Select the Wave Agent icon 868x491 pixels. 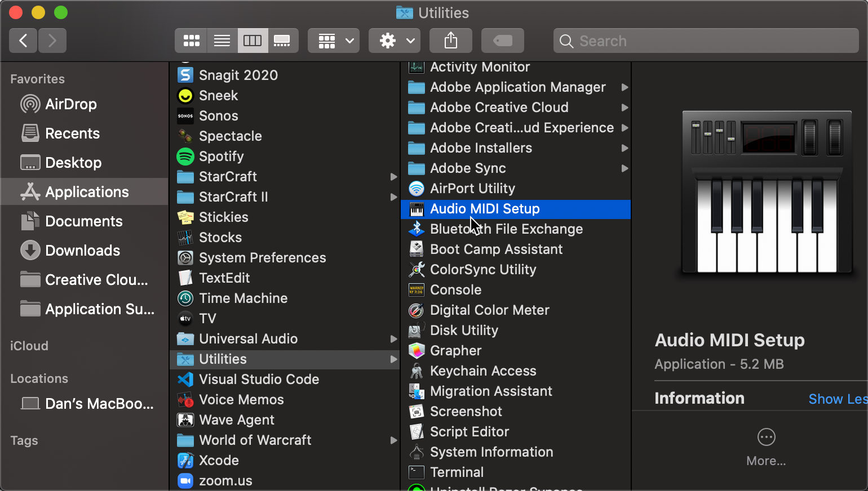coord(185,420)
